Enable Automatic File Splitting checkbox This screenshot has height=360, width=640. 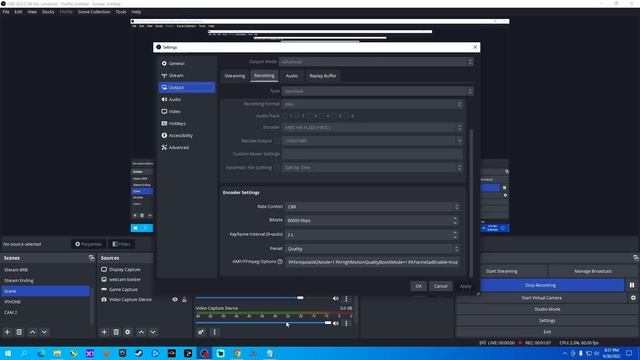point(277,168)
